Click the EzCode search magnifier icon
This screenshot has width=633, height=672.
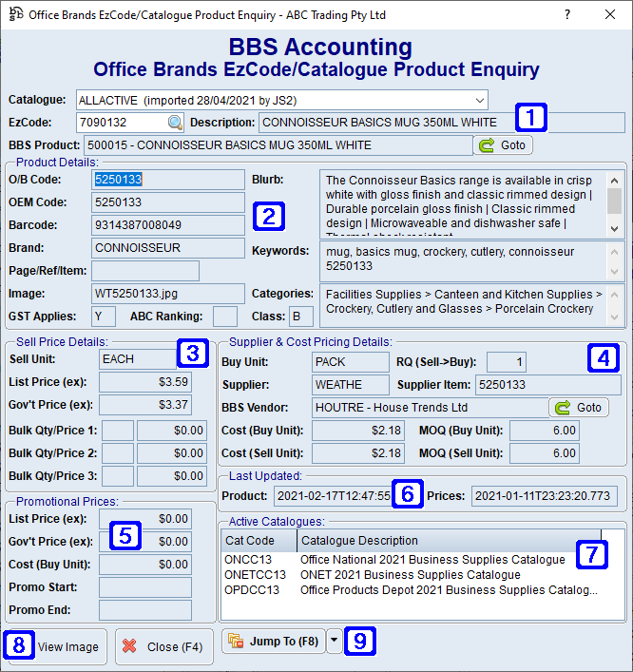[175, 123]
